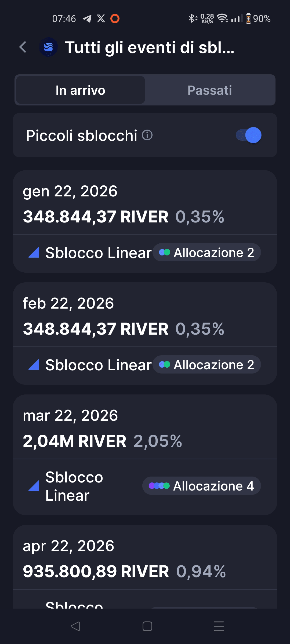290x644 pixels.
Task: Open the mar 22, 2026 unlock event
Action: [145, 428]
